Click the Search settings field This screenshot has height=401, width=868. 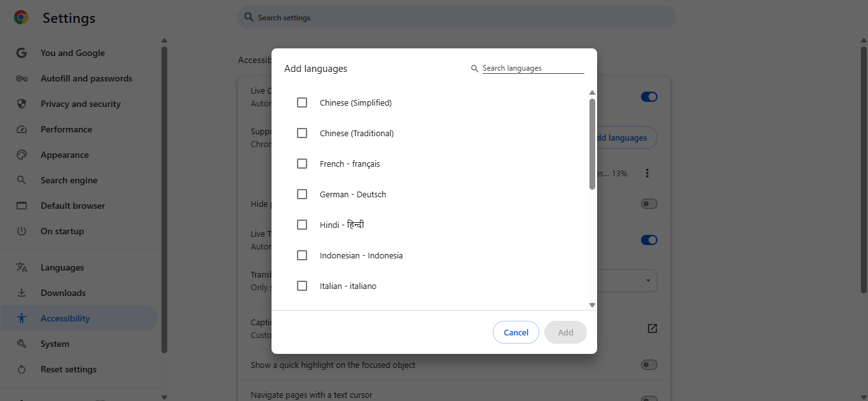457,17
